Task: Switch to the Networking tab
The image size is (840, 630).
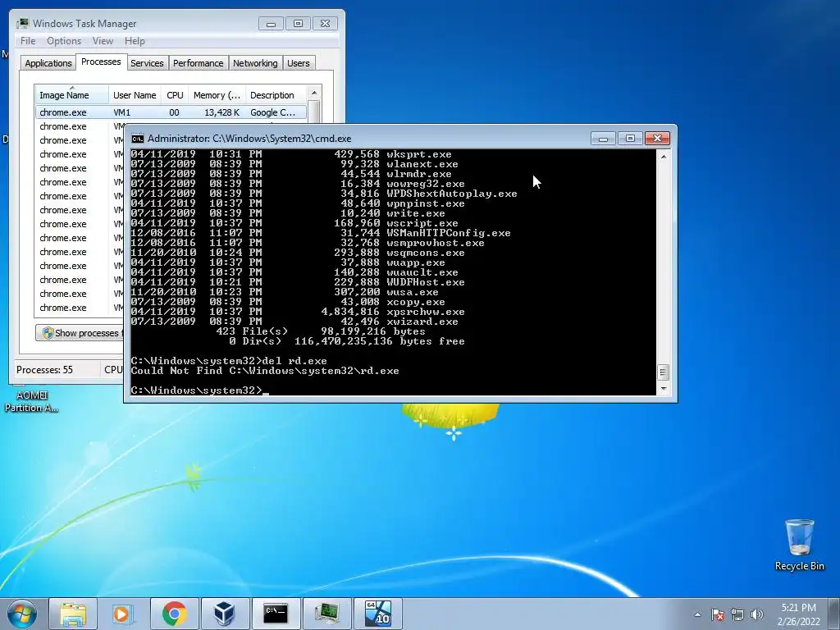Action: pos(255,63)
